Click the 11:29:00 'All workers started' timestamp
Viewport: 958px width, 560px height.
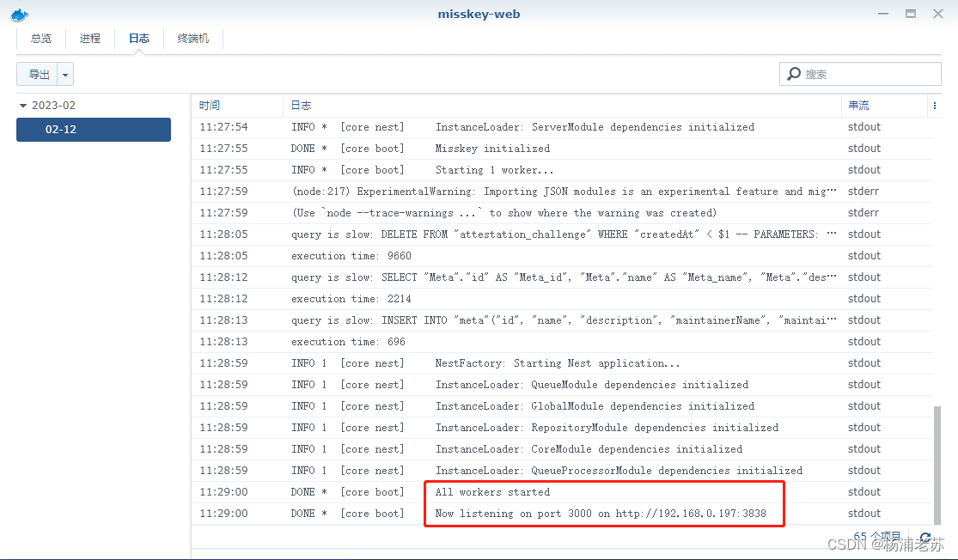(223, 491)
